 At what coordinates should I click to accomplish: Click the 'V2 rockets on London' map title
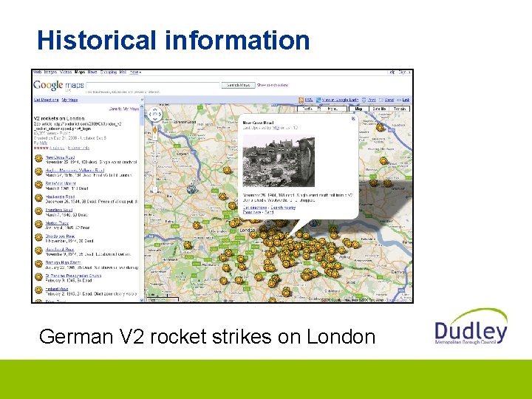pos(59,118)
